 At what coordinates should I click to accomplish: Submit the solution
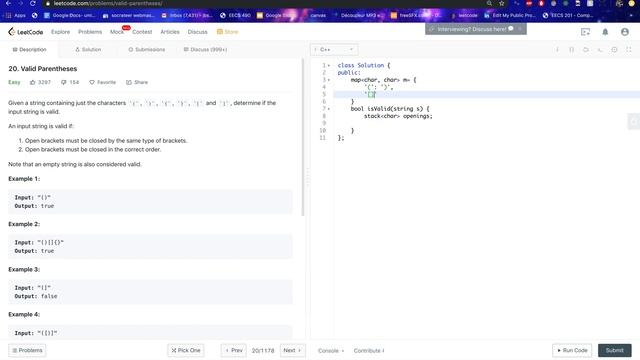[x=615, y=350]
